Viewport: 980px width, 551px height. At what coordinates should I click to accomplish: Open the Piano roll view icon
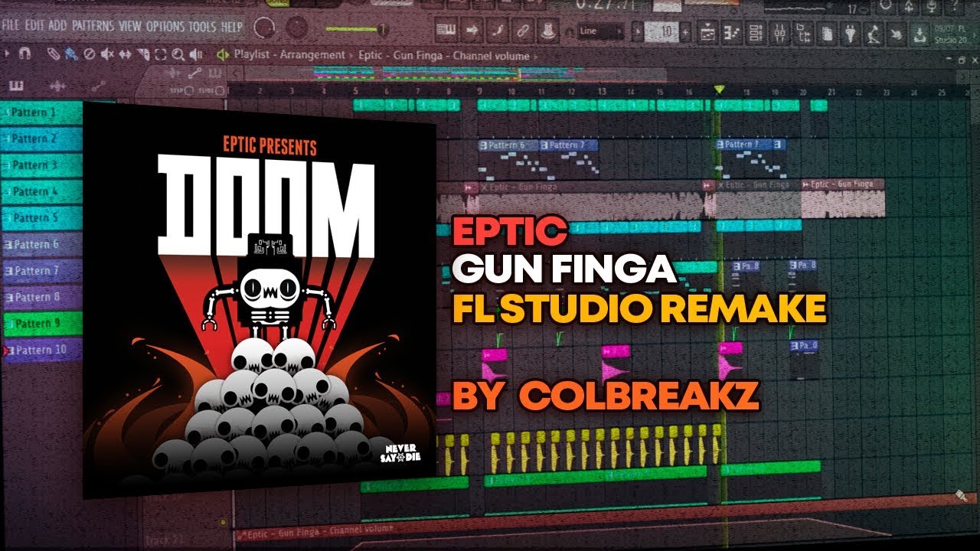coord(731,32)
